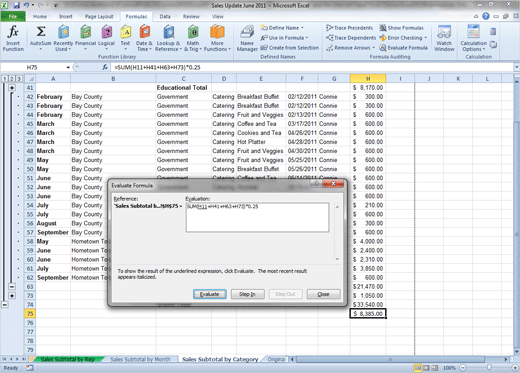
Task: Open the Name Manager
Action: [247, 38]
